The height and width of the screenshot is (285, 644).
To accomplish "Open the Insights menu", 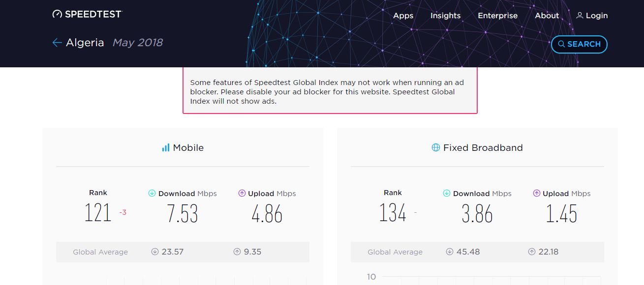I will 446,16.
